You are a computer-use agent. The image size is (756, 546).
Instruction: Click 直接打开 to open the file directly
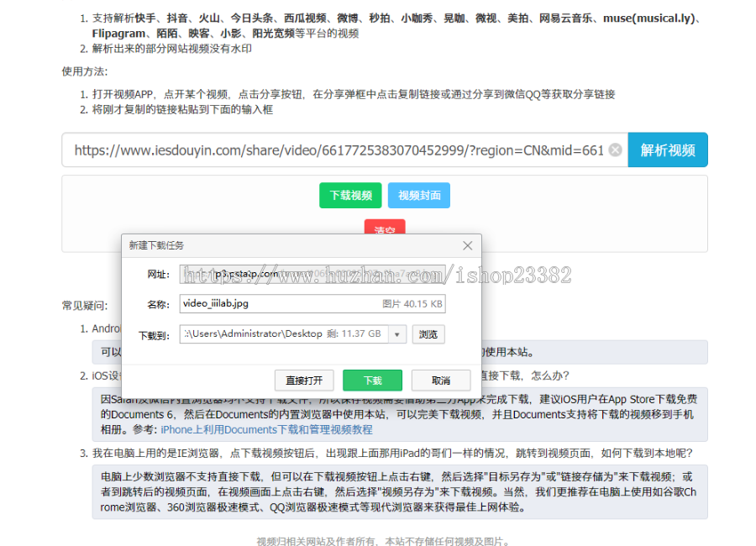click(x=304, y=380)
